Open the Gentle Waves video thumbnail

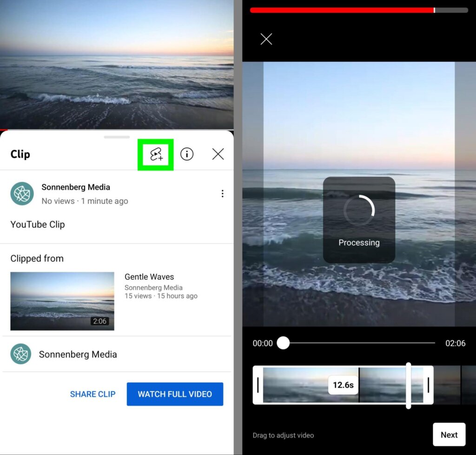[62, 301]
